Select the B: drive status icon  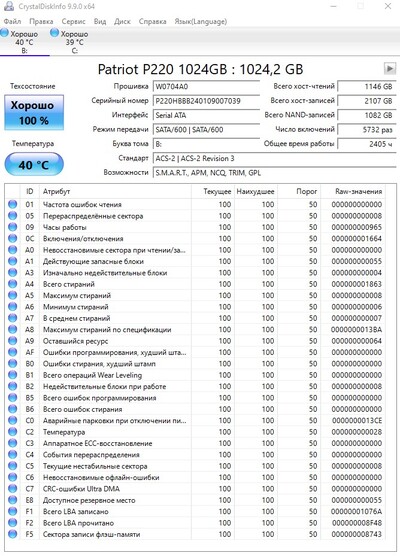click(5, 33)
